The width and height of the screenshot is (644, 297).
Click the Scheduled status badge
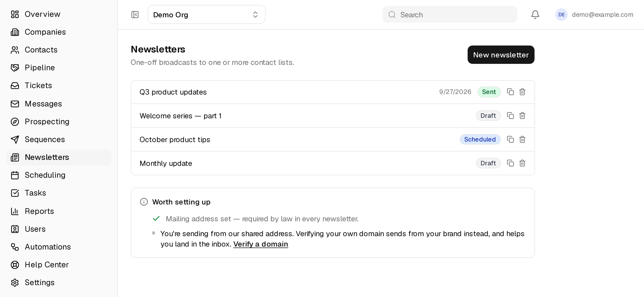(480, 139)
